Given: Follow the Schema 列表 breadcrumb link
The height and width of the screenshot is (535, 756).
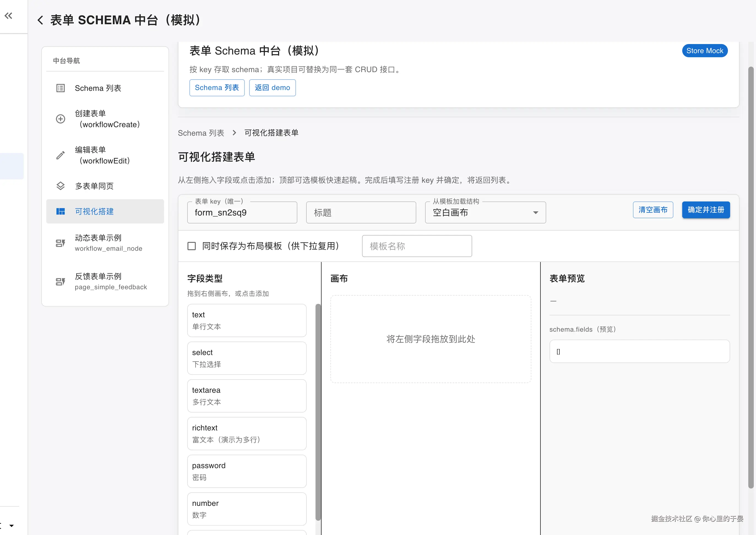Looking at the screenshot, I should (201, 133).
